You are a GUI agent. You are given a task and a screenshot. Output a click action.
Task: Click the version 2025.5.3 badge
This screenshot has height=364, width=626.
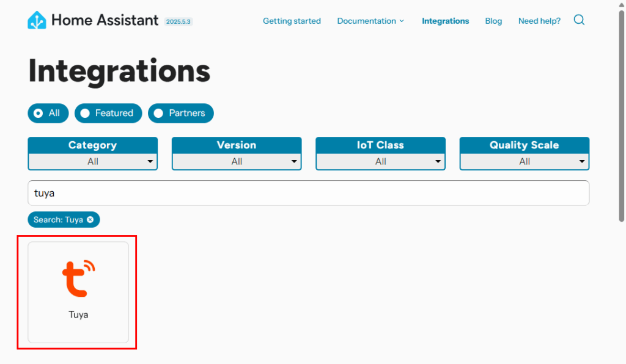179,21
